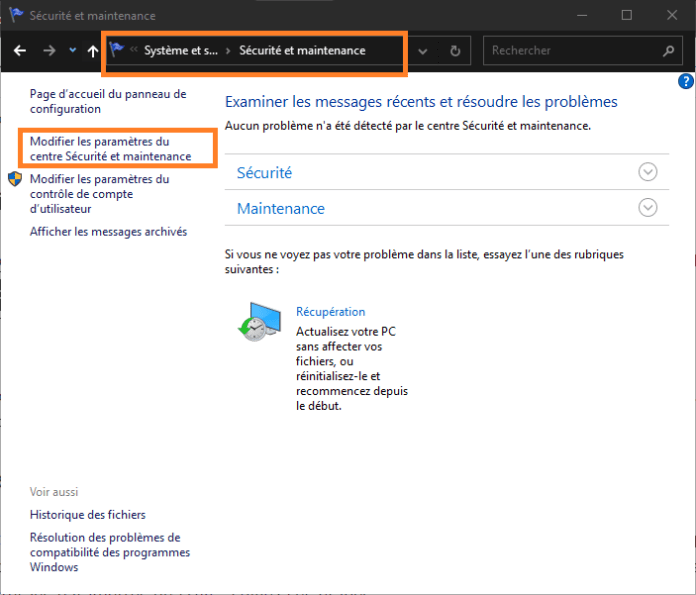This screenshot has height=595, width=696.
Task: Select the 'Système et s...' breadcrumb
Action: coord(180,51)
